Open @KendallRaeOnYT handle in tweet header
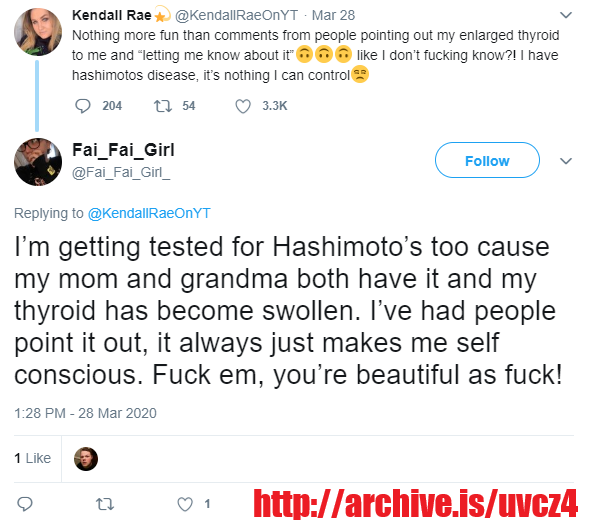 236,15
